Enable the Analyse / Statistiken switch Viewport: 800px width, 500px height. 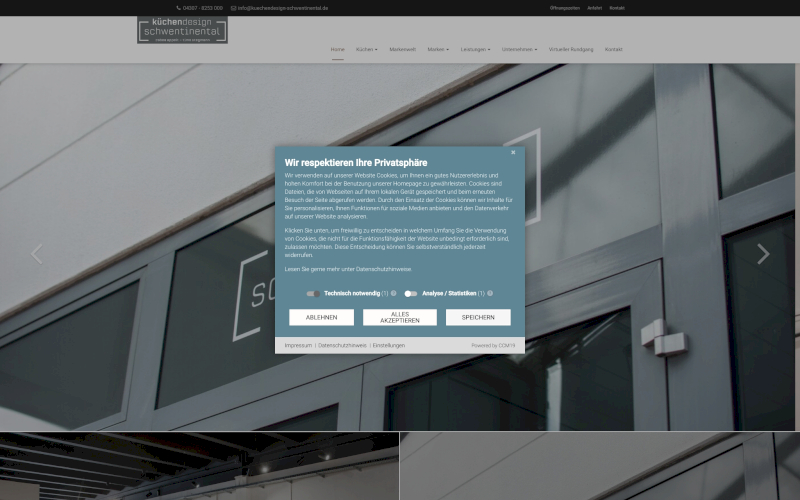click(x=410, y=294)
